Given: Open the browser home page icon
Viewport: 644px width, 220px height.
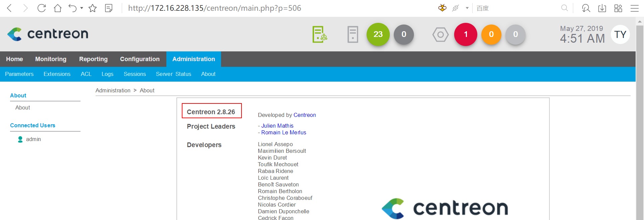Looking at the screenshot, I should [x=58, y=8].
